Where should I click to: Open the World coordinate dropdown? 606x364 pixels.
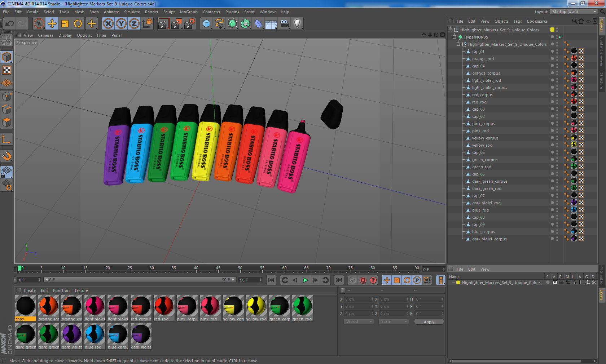coord(359,321)
